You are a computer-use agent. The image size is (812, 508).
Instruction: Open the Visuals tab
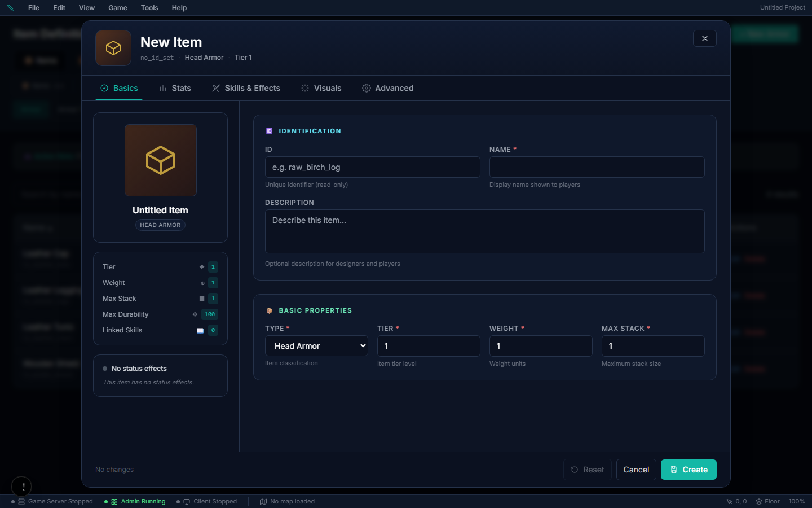[x=321, y=88]
